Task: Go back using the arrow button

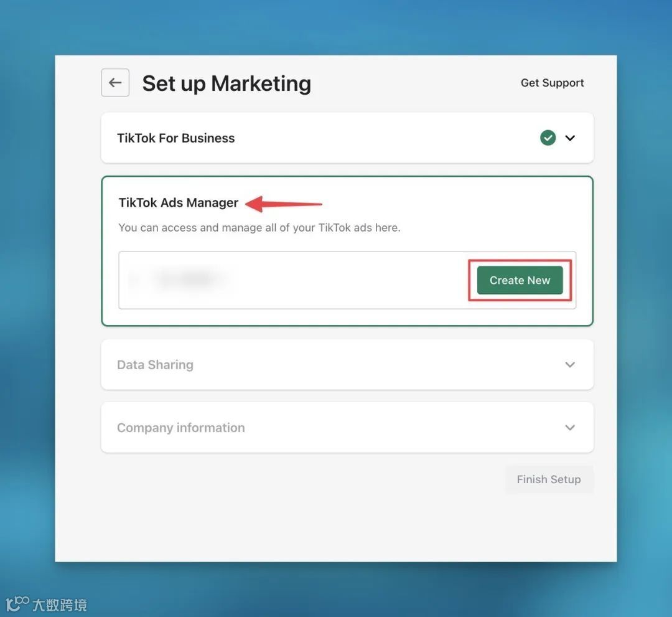Action: (x=115, y=82)
